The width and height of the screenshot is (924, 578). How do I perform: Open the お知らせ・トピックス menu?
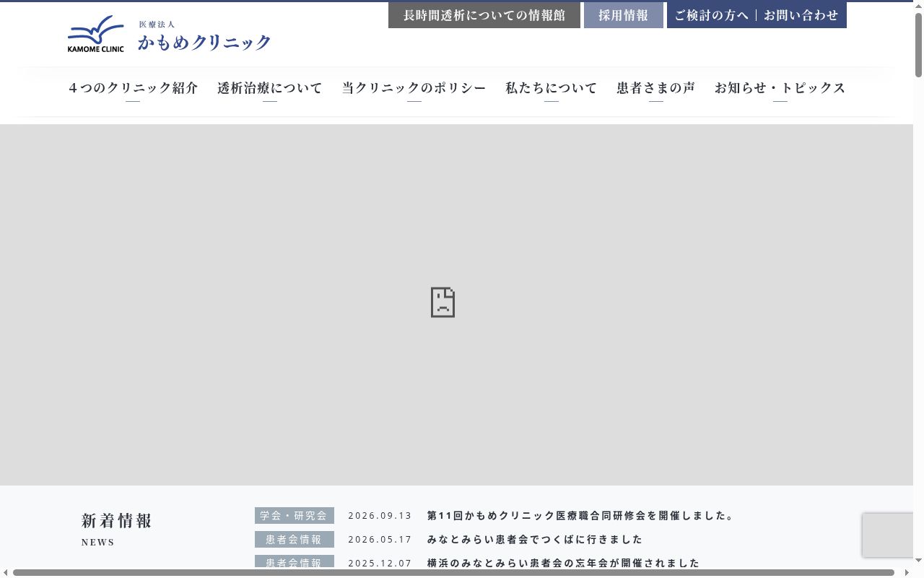(780, 88)
